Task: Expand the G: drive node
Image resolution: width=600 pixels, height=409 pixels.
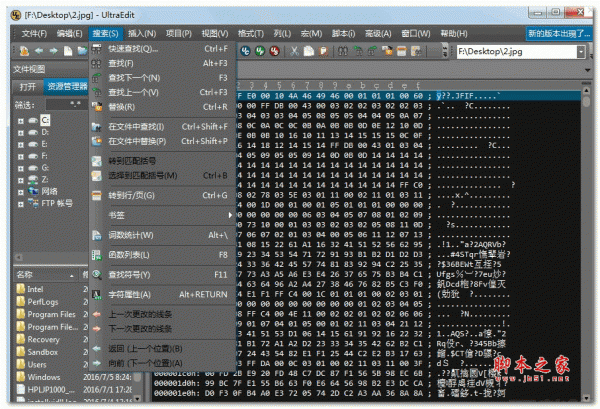Action: click(x=21, y=168)
